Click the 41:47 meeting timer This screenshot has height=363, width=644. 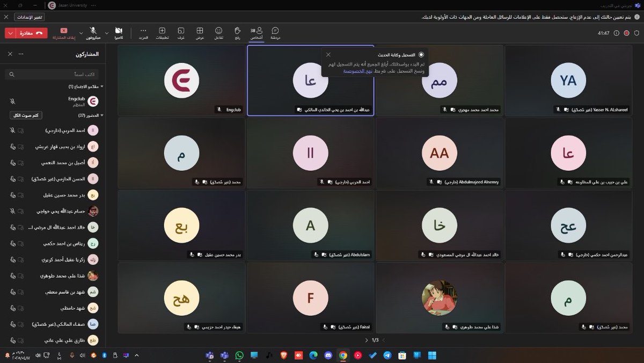click(x=604, y=33)
